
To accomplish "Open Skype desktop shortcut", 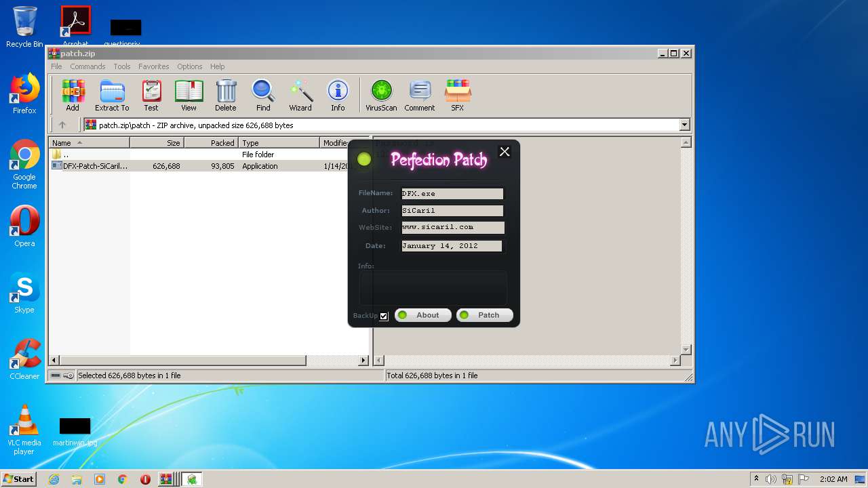I will (24, 293).
